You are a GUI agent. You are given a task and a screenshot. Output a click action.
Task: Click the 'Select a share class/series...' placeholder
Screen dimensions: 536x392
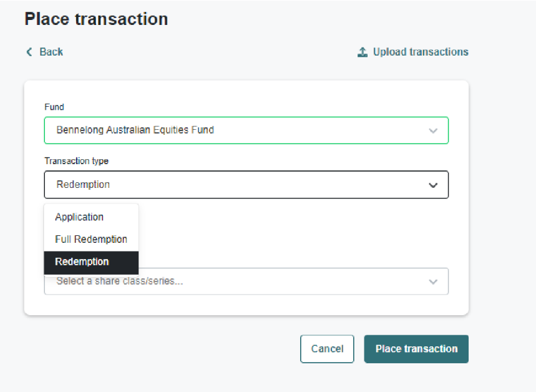(120, 282)
